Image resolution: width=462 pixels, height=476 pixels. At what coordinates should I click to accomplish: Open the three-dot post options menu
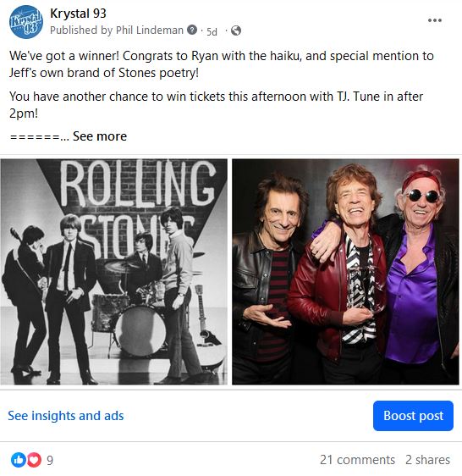tap(435, 20)
